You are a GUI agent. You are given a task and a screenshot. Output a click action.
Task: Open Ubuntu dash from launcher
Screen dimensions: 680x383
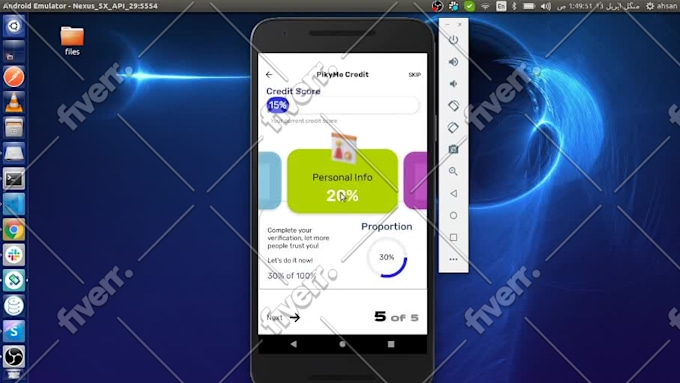14,26
